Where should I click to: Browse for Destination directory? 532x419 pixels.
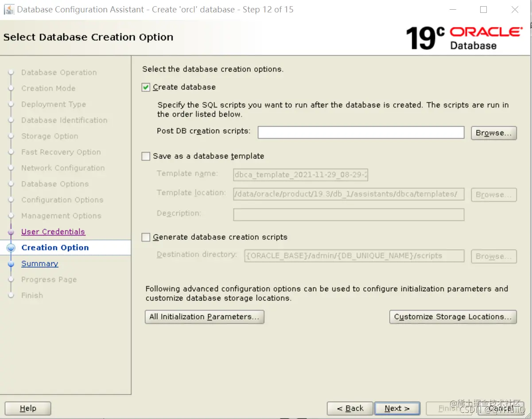tap(494, 256)
